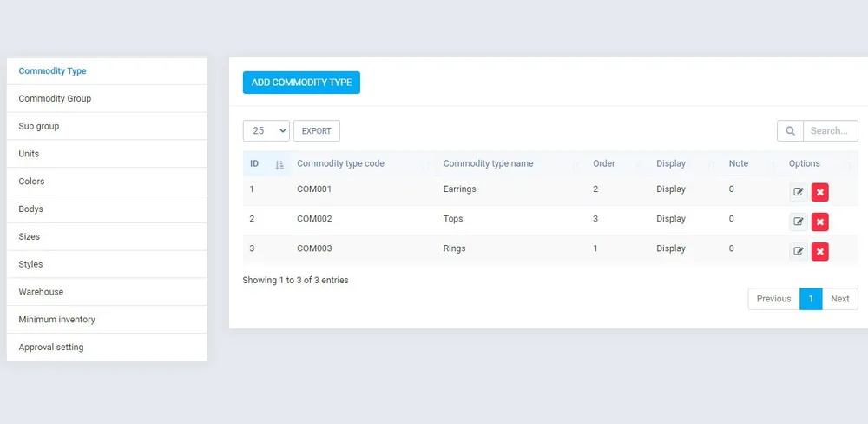Go to the Next page
This screenshot has height=424, width=868.
[x=839, y=299]
